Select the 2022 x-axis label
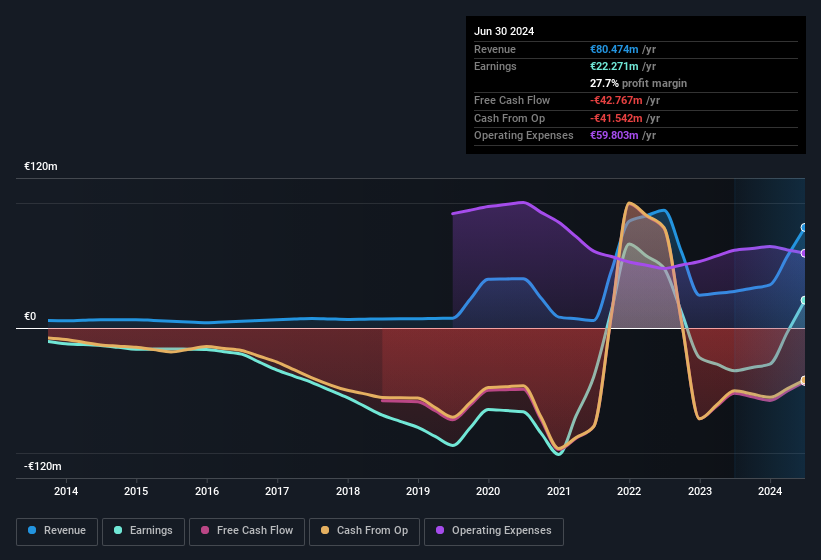 click(x=629, y=491)
